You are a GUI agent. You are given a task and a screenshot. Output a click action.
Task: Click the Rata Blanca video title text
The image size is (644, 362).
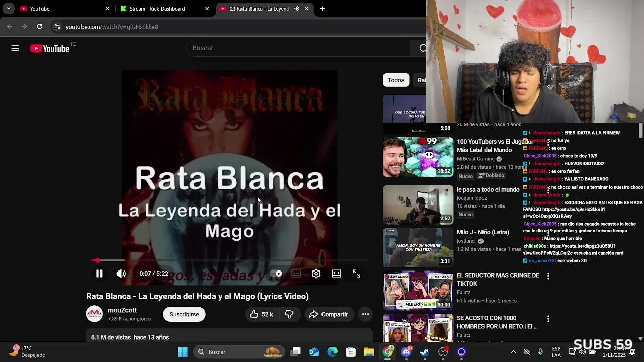tap(197, 296)
